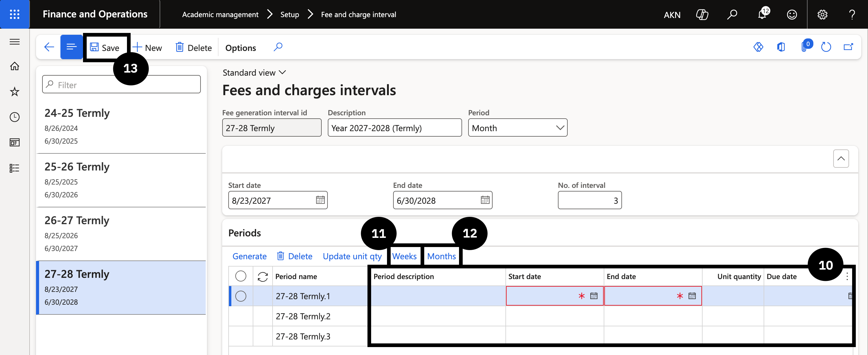Go to the Home icon in sidebar
868x355 pixels.
[14, 66]
